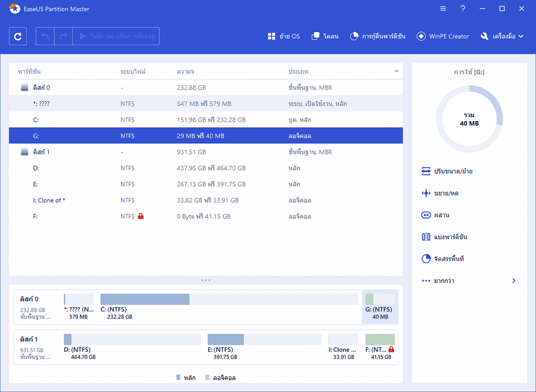Click the refresh disk information icon
Viewport: 536px width, 392px height.
pyautogui.click(x=18, y=36)
